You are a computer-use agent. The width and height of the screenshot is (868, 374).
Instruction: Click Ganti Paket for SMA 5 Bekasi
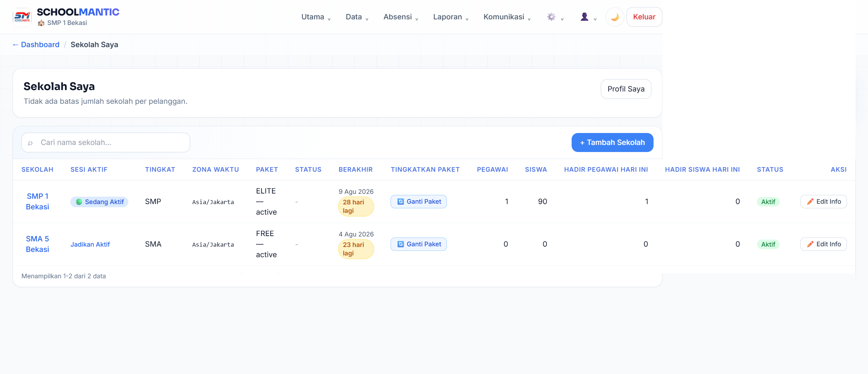(418, 244)
